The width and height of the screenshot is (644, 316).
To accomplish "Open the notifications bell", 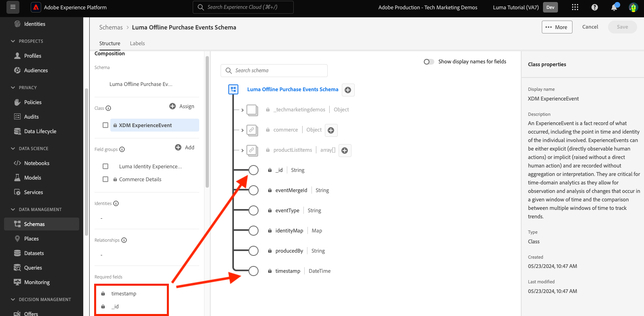I will 614,7.
